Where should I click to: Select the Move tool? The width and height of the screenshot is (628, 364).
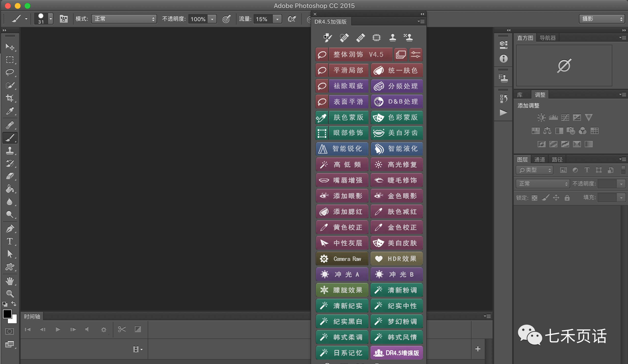(x=10, y=47)
